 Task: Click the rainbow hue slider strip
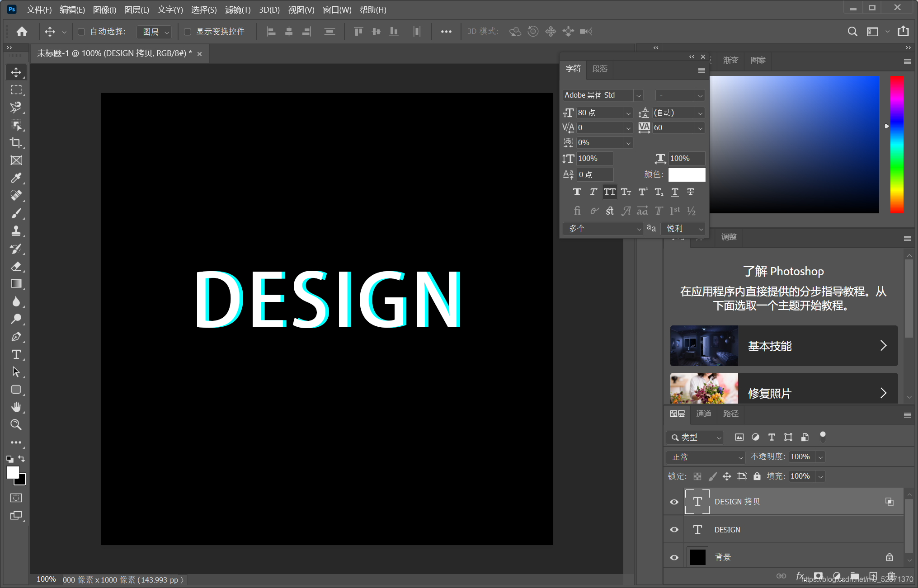click(x=897, y=144)
